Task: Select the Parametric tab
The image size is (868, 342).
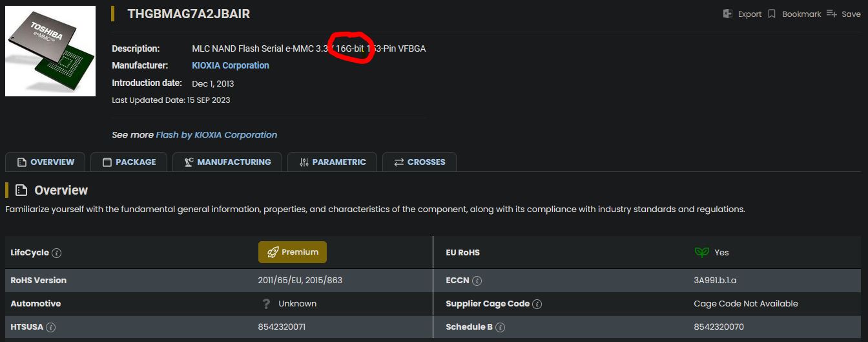Action: tap(332, 162)
